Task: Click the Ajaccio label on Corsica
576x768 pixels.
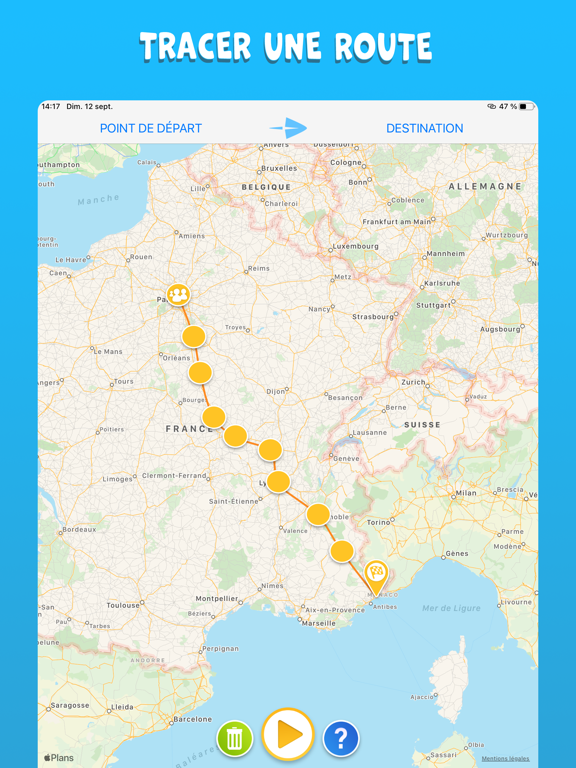Action: pyautogui.click(x=422, y=697)
